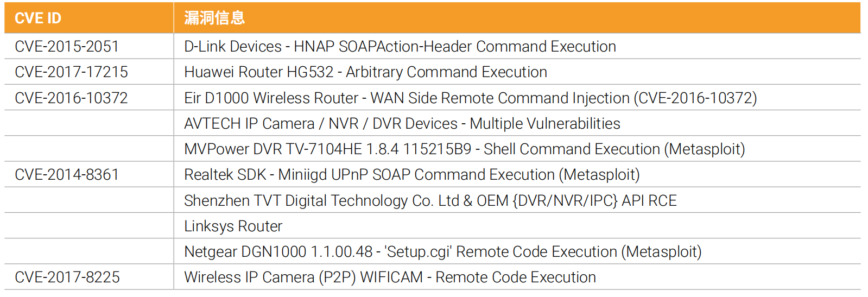
Task: Click the Realtek SDK Miniigd UPnP description
Action: tap(411, 175)
